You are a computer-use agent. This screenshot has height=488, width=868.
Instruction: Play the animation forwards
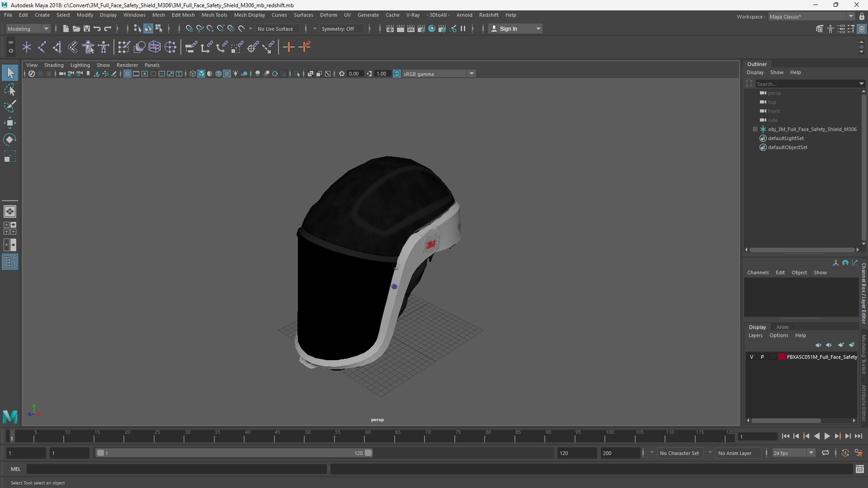pos(827,436)
